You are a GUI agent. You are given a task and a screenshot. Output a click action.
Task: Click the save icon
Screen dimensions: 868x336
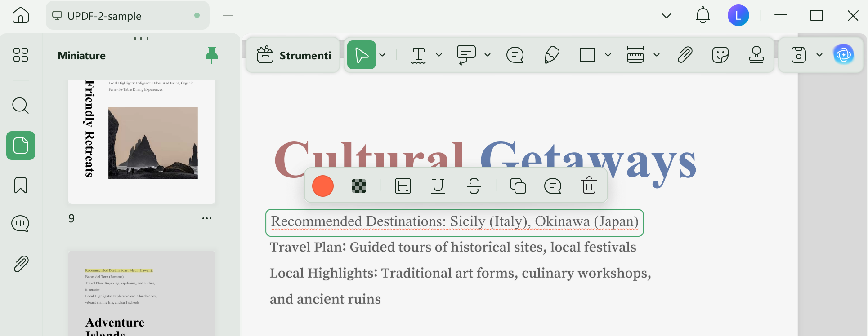(x=799, y=55)
